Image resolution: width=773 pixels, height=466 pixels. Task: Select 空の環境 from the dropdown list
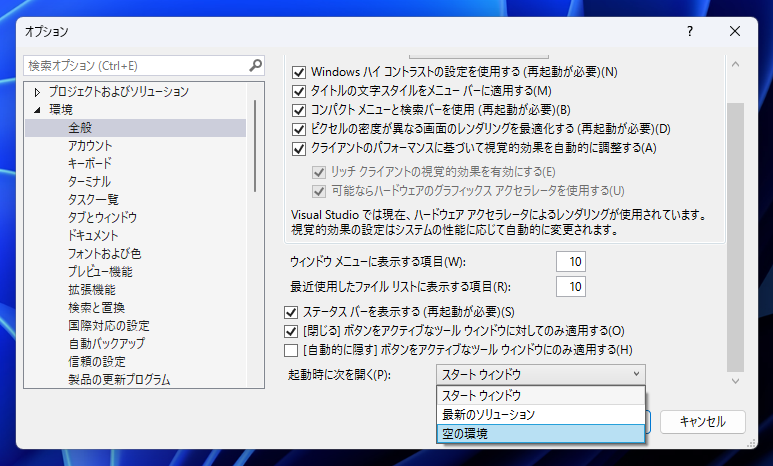(x=541, y=433)
